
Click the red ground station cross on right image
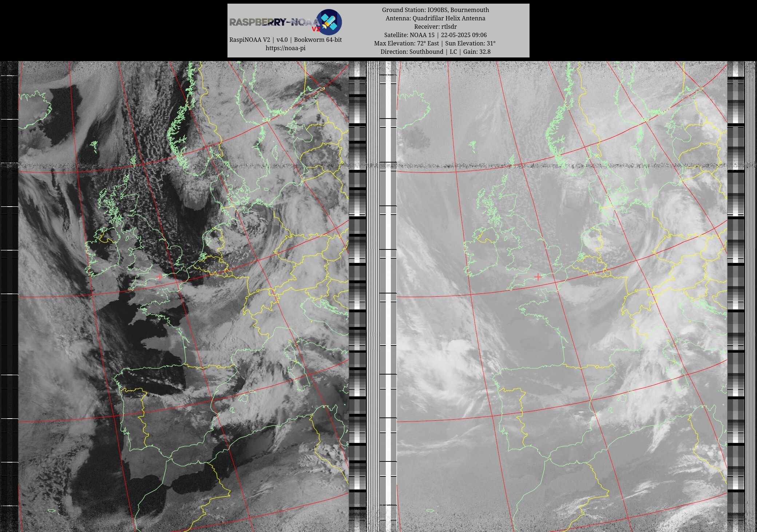[538, 277]
